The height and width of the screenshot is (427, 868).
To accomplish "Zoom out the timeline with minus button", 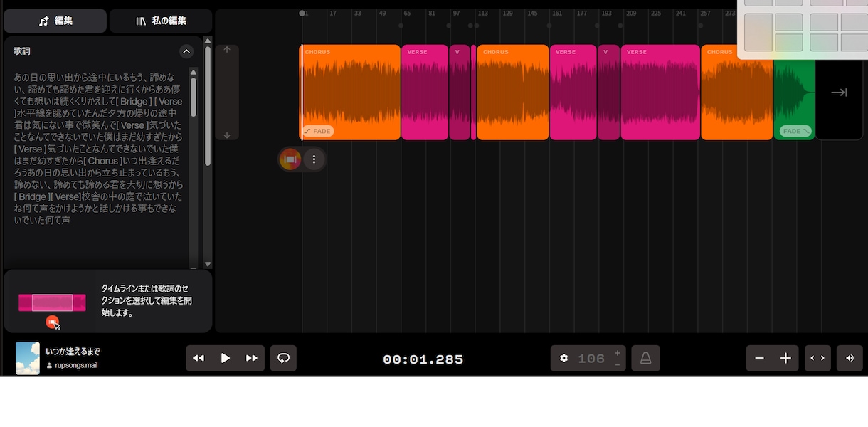I will click(759, 358).
